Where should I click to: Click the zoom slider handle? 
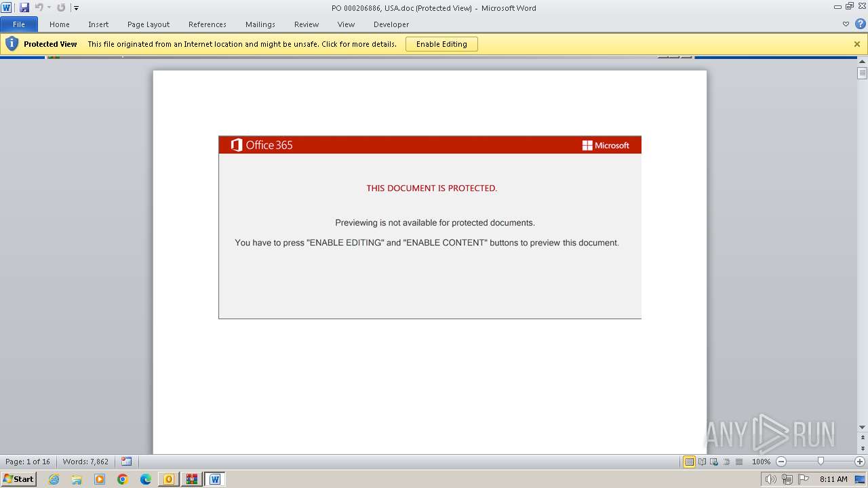coord(821,462)
